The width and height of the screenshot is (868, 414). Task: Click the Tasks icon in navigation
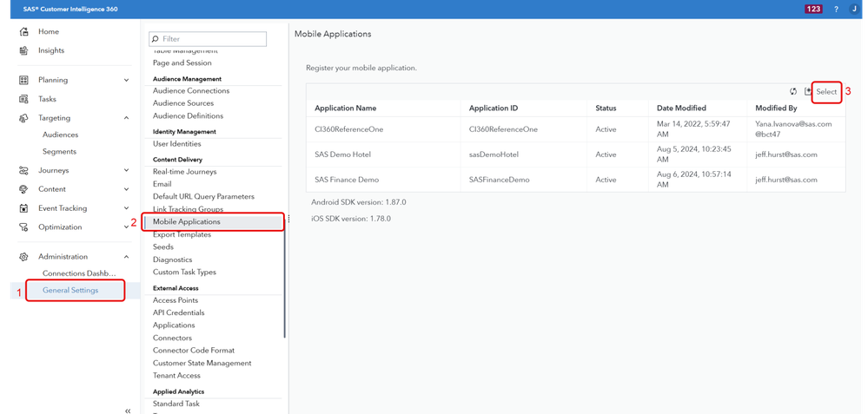tap(23, 99)
